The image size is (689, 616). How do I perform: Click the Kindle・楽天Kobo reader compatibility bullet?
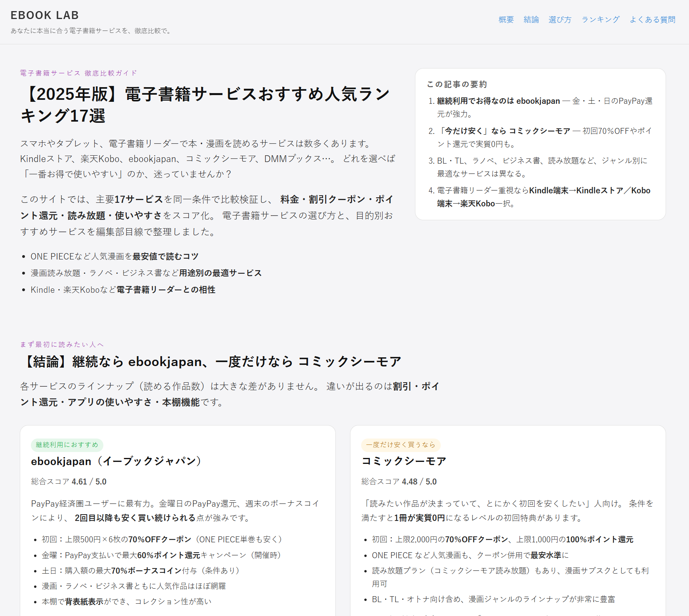(123, 290)
